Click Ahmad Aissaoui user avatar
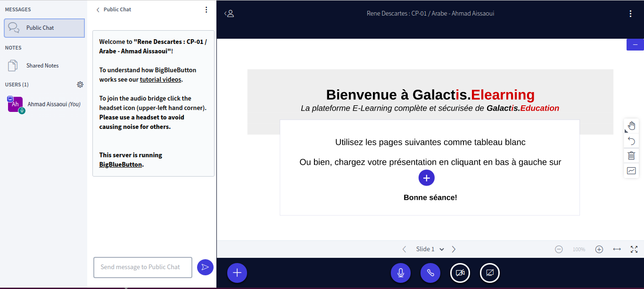Screen dimensions: 644x289 point(16,104)
